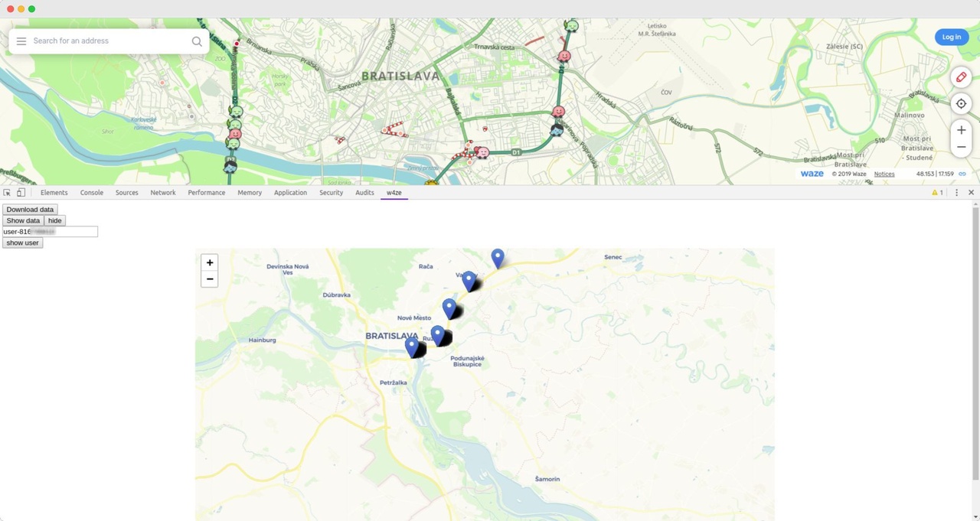Open the Waze hamburger menu
Image resolution: width=980 pixels, height=521 pixels.
21,41
